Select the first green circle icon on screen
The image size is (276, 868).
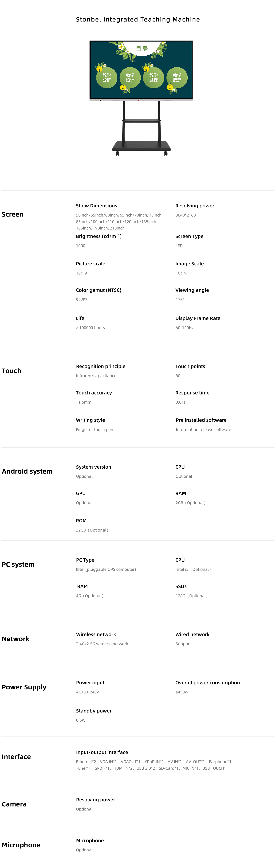(x=107, y=78)
